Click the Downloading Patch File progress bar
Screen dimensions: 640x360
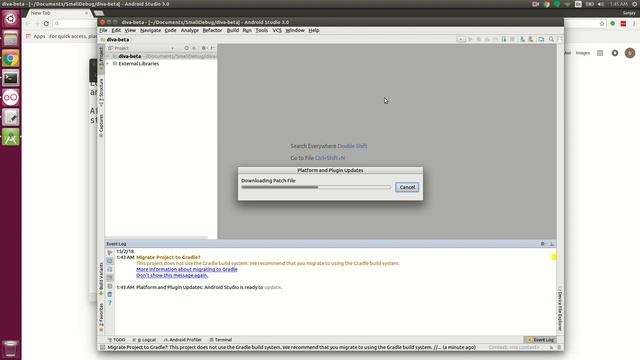click(x=316, y=187)
